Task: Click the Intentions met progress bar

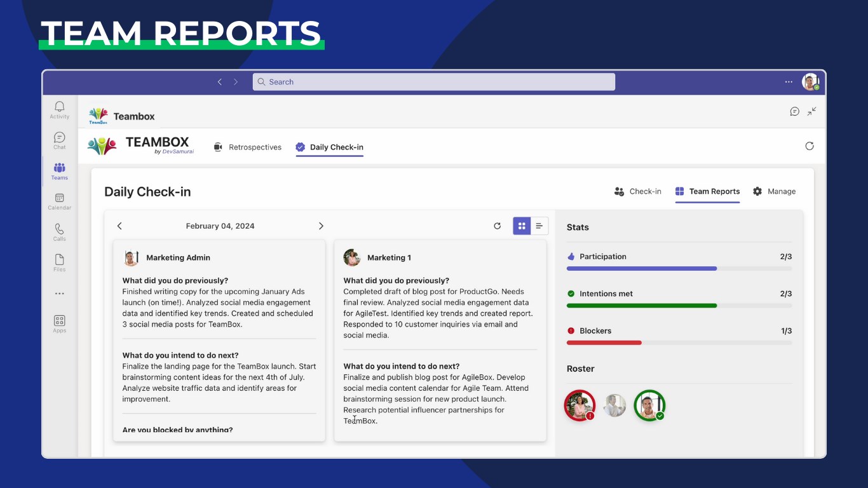Action: click(x=679, y=306)
